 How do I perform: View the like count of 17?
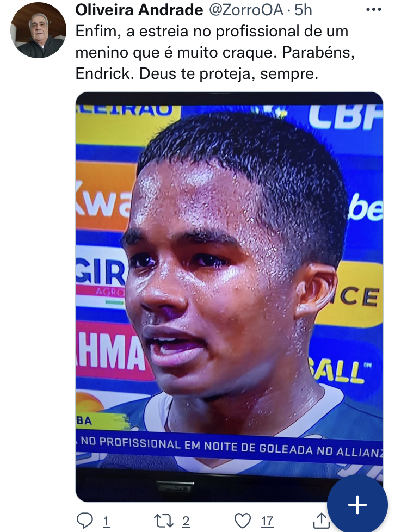(x=267, y=521)
